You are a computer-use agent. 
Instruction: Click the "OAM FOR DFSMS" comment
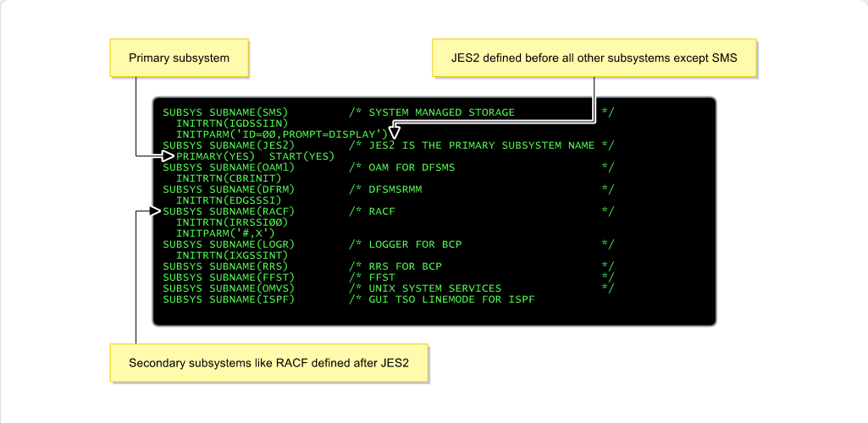(412, 167)
